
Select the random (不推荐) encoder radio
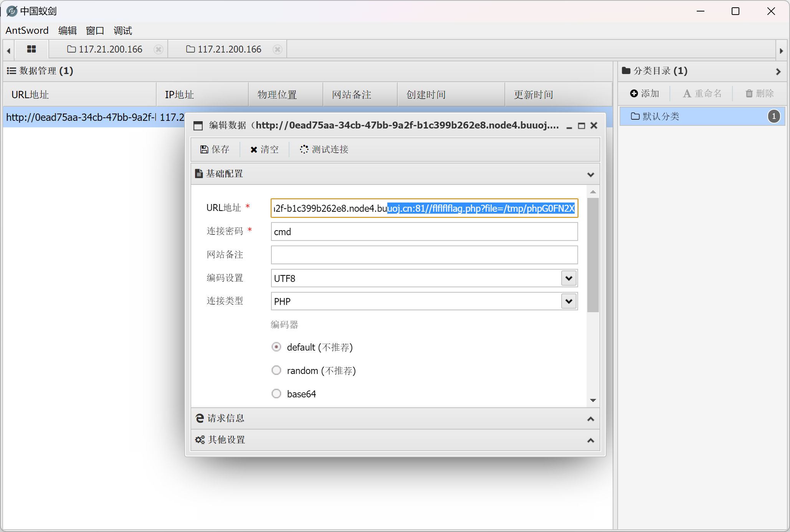click(276, 370)
